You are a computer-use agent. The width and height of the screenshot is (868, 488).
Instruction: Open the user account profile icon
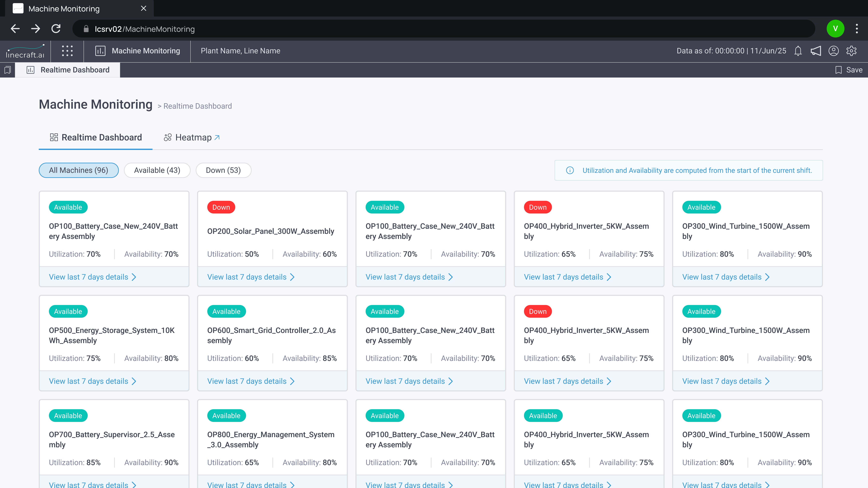click(833, 51)
